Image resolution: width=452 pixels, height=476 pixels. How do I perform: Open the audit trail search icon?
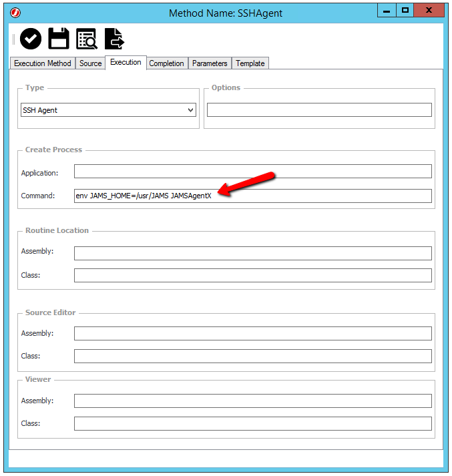[87, 39]
